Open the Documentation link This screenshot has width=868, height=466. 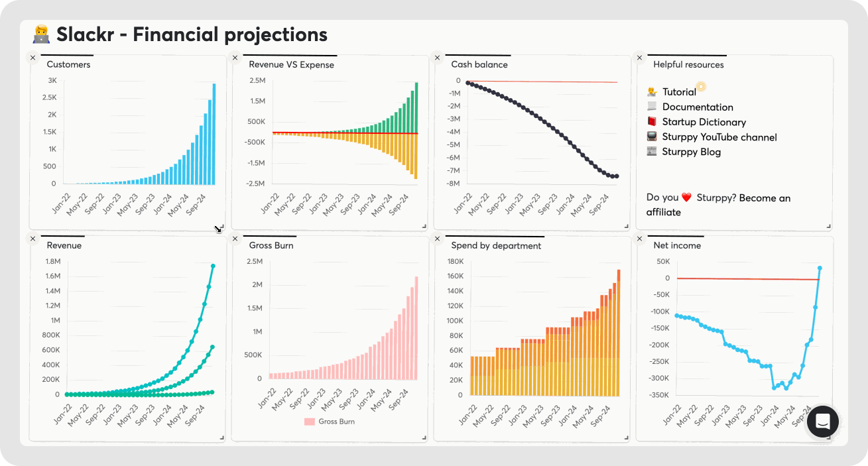[697, 107]
